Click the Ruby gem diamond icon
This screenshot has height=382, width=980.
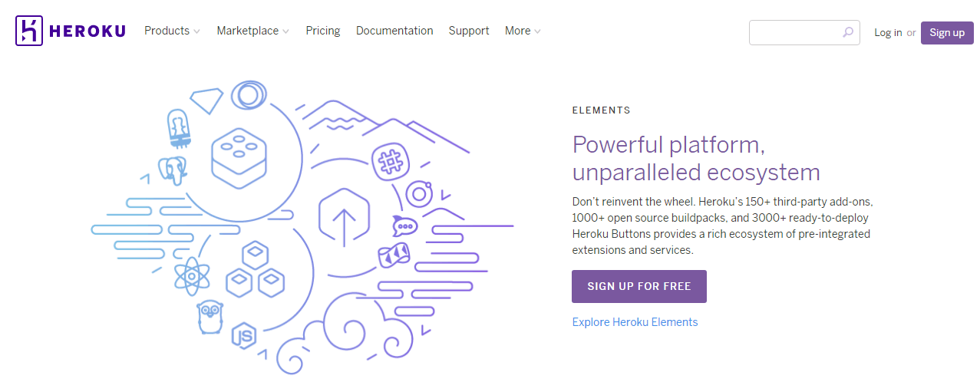(207, 100)
